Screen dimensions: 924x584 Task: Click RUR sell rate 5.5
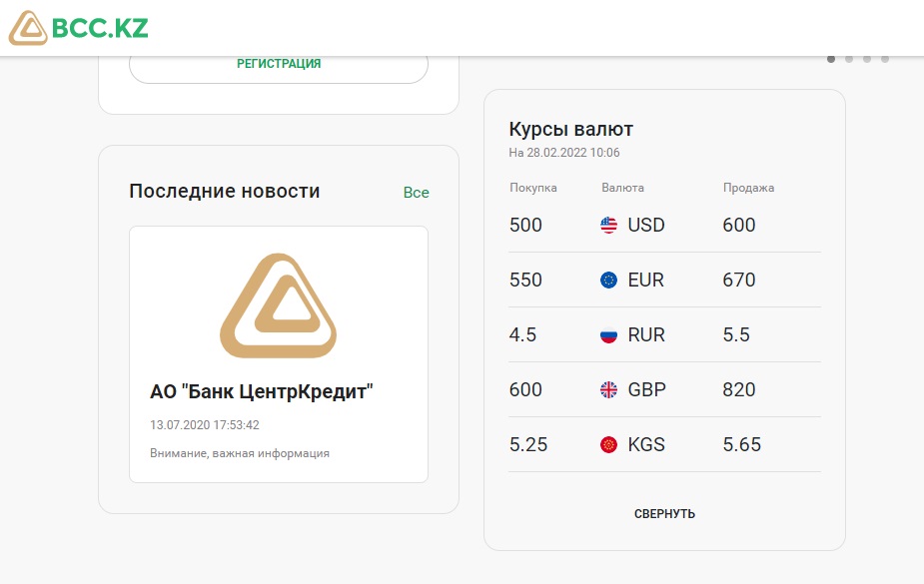[736, 335]
